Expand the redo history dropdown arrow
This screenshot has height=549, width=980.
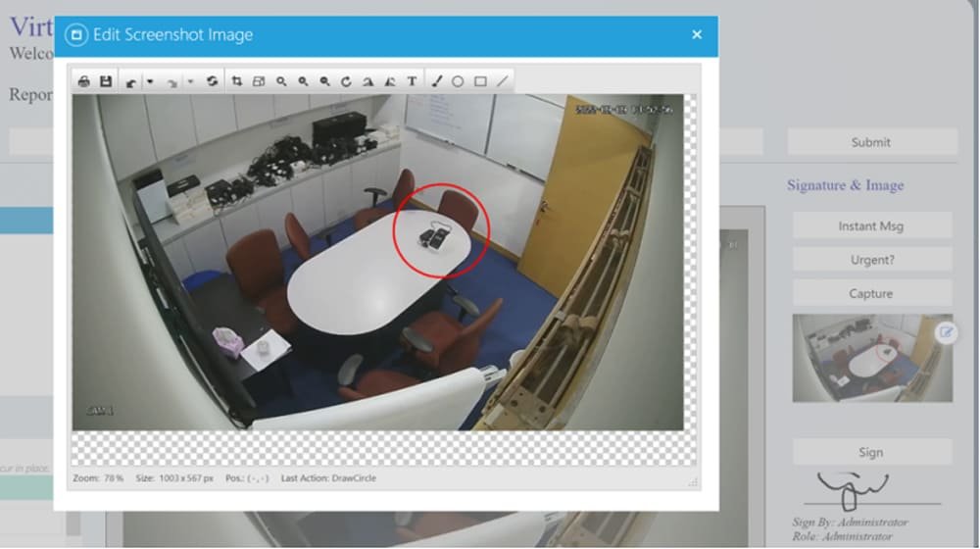pyautogui.click(x=190, y=82)
